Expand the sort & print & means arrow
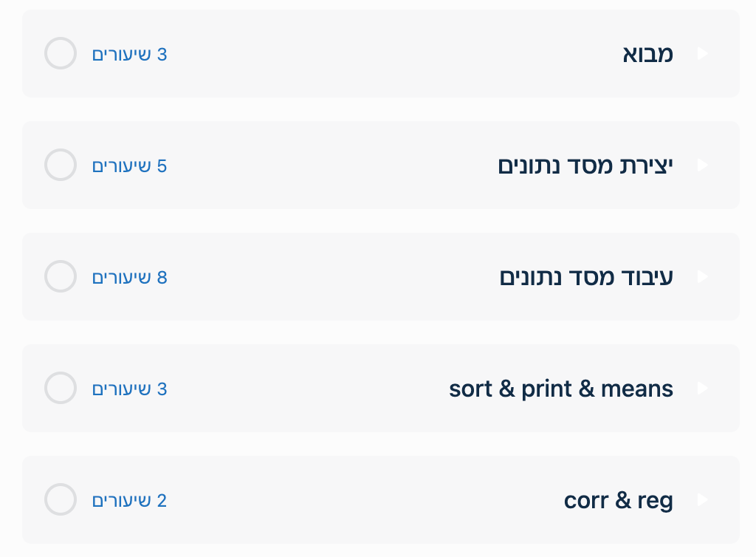Image resolution: width=756 pixels, height=557 pixels. point(702,389)
